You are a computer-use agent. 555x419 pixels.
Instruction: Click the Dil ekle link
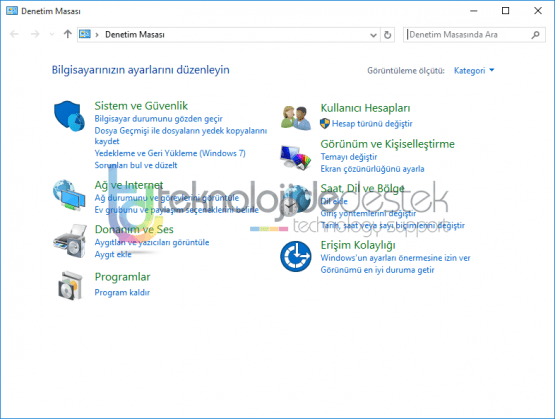(x=334, y=201)
